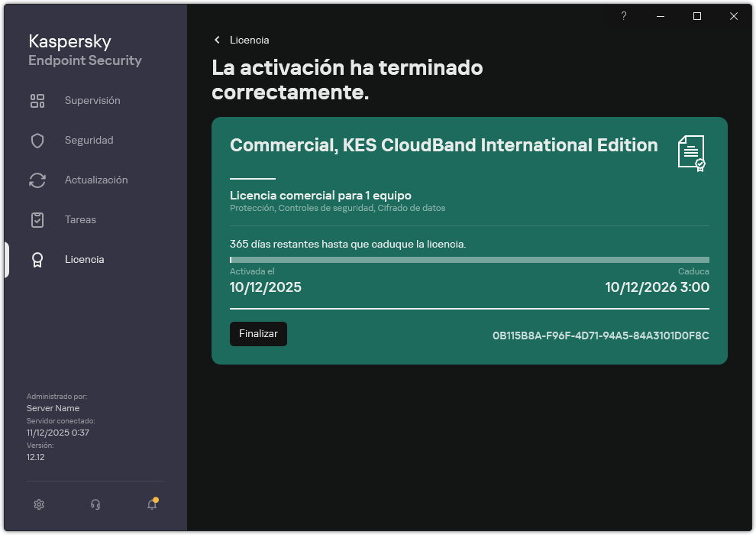The image size is (756, 535).
Task: Click the Kaspersky Endpoint Security logo
Action: (x=84, y=49)
